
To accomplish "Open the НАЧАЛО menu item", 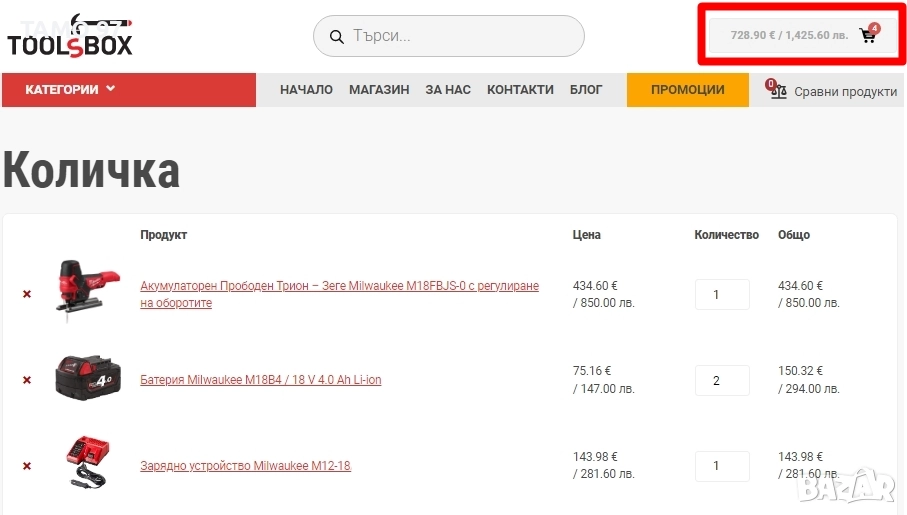I will (x=306, y=89).
